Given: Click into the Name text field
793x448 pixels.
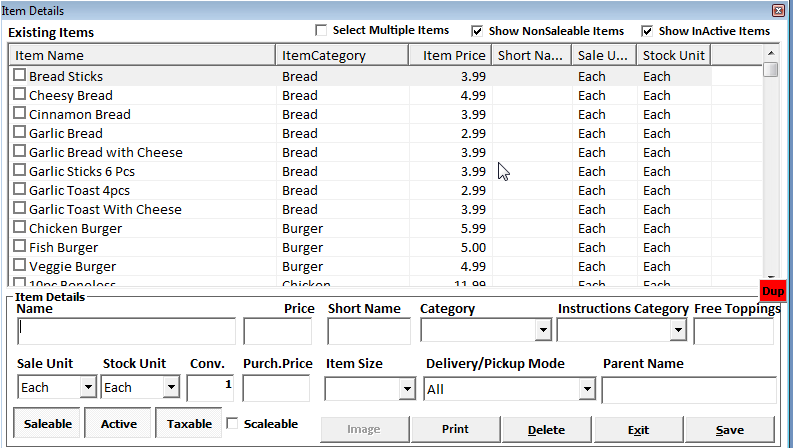Looking at the screenshot, I should click(x=127, y=331).
